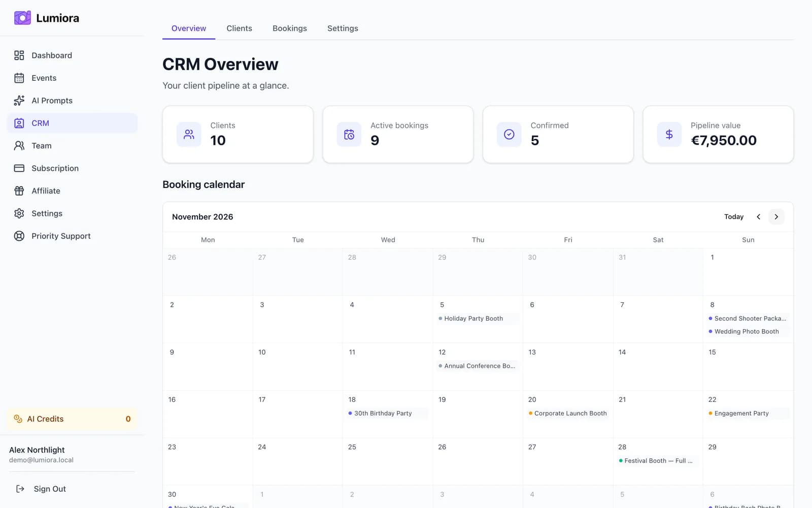Image resolution: width=812 pixels, height=508 pixels.
Task: Open Priority Support lifebuoy icon
Action: click(x=19, y=236)
